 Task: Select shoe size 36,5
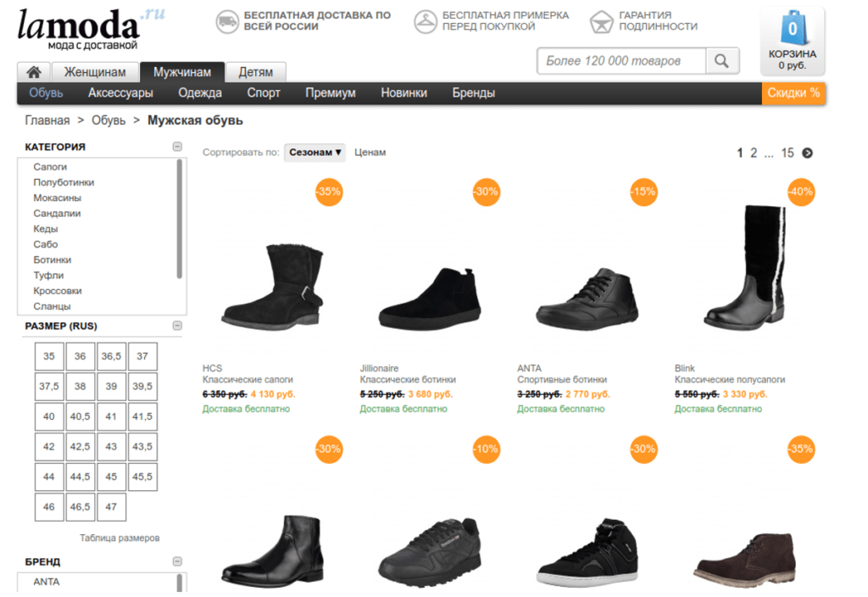pos(111,356)
